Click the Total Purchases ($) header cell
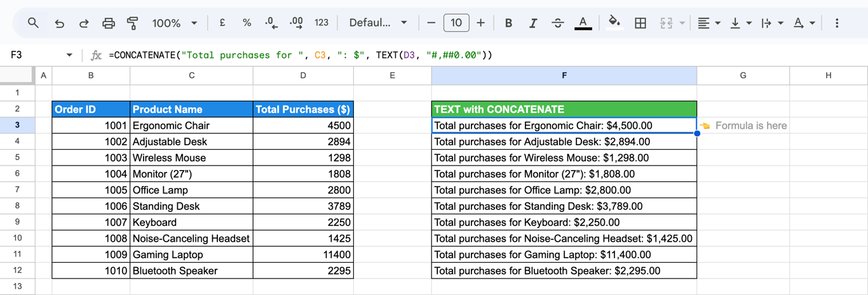This screenshot has width=868, height=295. (303, 109)
